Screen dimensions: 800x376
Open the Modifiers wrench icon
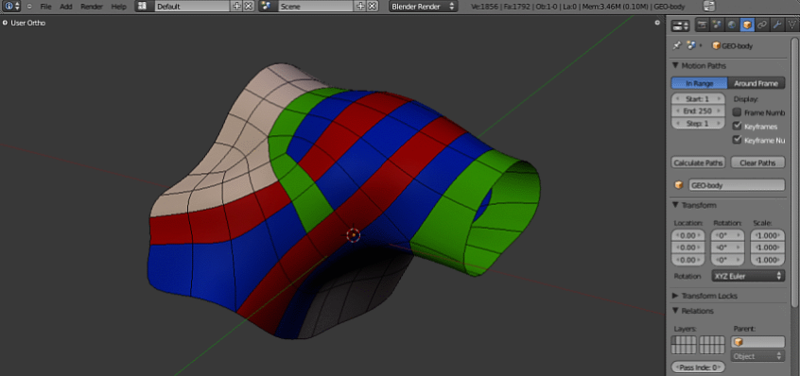[777, 25]
